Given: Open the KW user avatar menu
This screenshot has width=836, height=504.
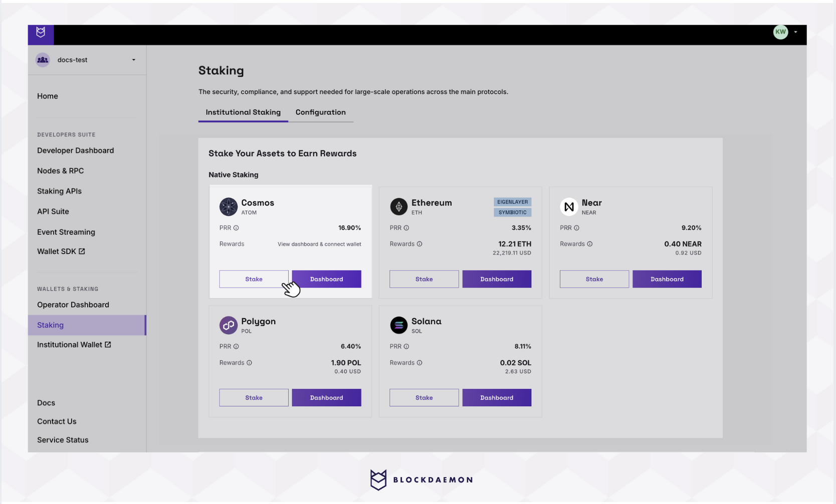Looking at the screenshot, I should 780,32.
